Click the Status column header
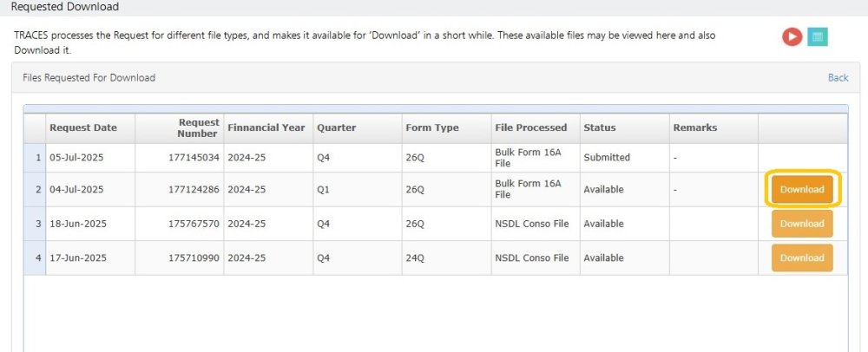868x352 pixels. point(600,128)
